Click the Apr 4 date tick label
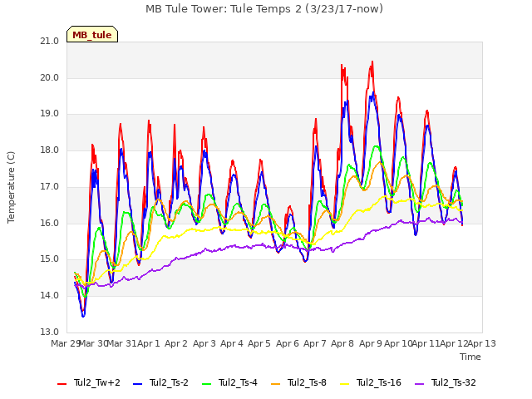 232,343
